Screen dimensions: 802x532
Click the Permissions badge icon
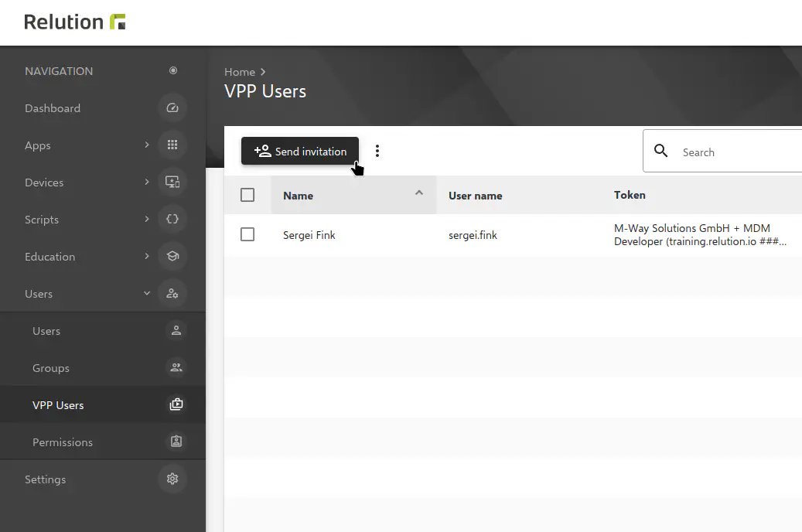click(176, 442)
